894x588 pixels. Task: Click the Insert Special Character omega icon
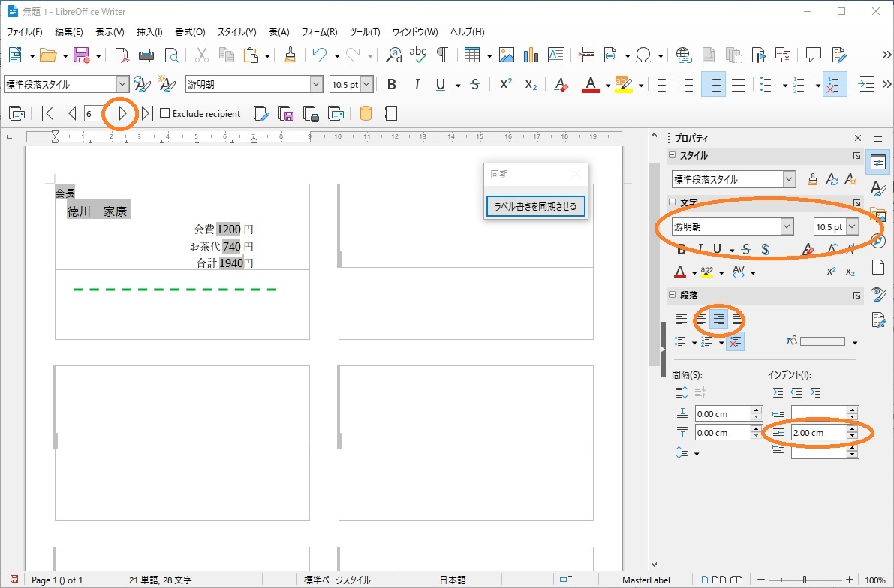(x=643, y=55)
